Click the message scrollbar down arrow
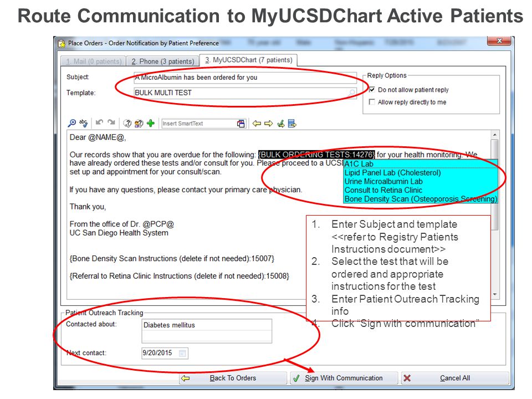Image resolution: width=532 pixels, height=399 pixels. pos(495,294)
